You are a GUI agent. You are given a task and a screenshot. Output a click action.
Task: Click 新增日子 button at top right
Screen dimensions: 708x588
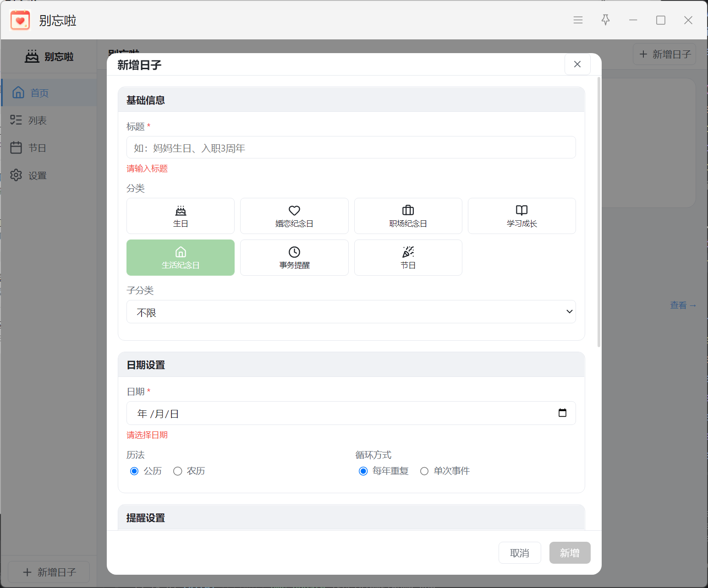coord(664,54)
